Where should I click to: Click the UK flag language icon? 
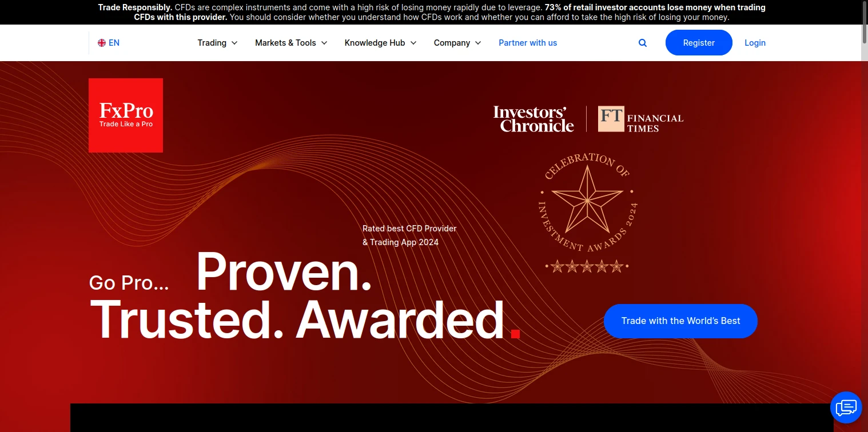(102, 43)
